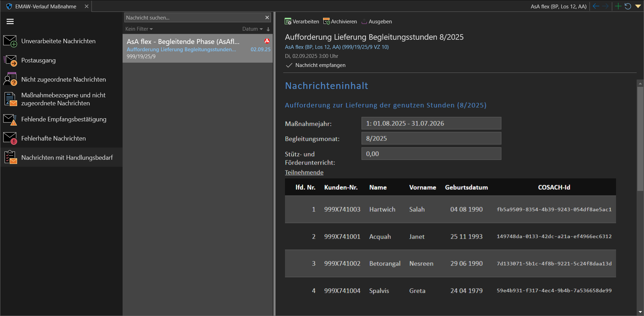The image size is (644, 316).
Task: Click the Begleitungsmonat field 8/2025
Action: click(x=431, y=138)
